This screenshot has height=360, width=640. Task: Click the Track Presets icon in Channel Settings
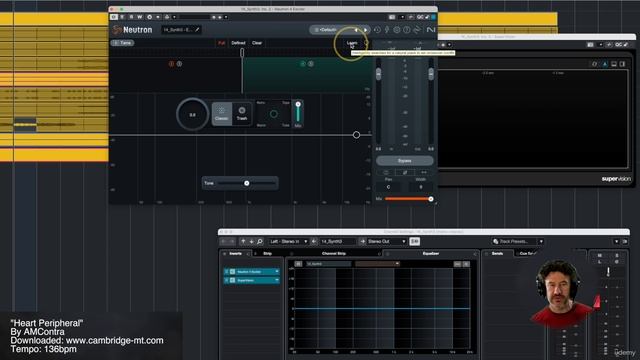(496, 242)
